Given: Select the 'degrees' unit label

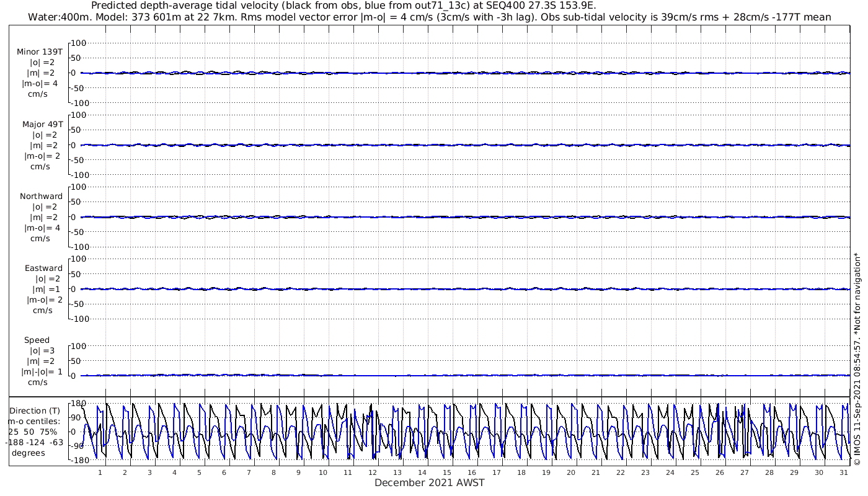Looking at the screenshot, I should (x=29, y=453).
